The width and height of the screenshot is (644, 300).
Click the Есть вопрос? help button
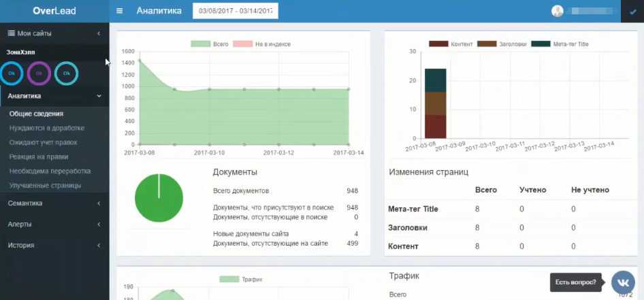click(575, 282)
